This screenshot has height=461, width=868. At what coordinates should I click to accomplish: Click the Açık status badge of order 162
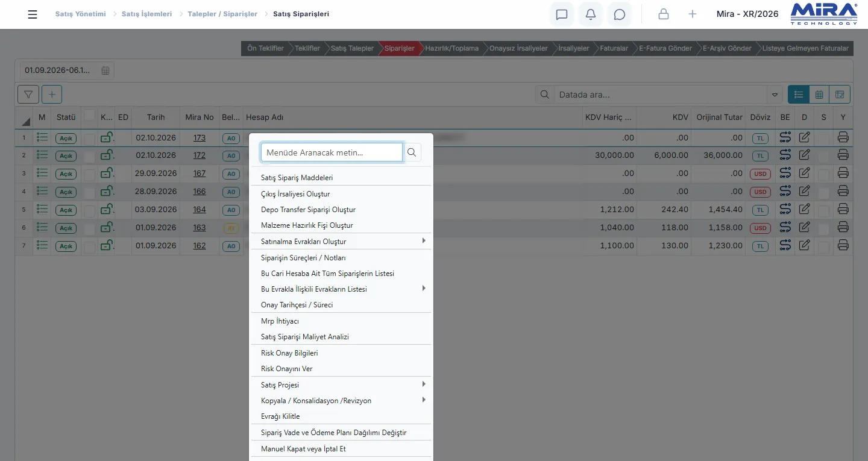(x=66, y=246)
